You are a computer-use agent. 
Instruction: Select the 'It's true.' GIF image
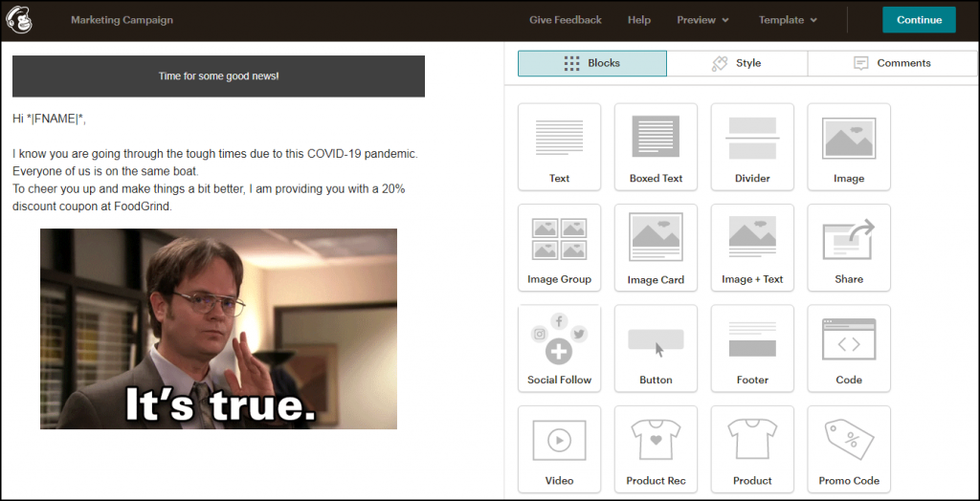point(219,329)
